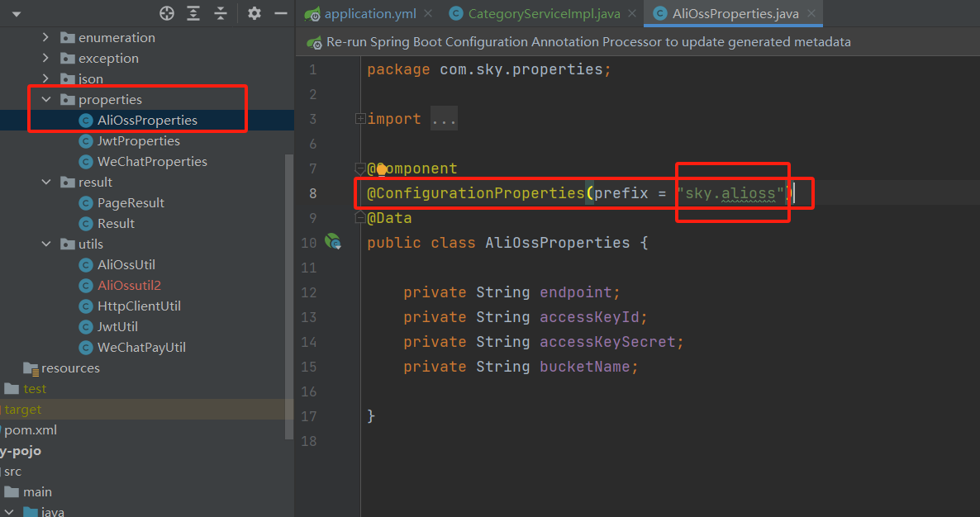Click the project panel vertical scrollbar
Screen dimensions: 980x517
(x=289, y=297)
